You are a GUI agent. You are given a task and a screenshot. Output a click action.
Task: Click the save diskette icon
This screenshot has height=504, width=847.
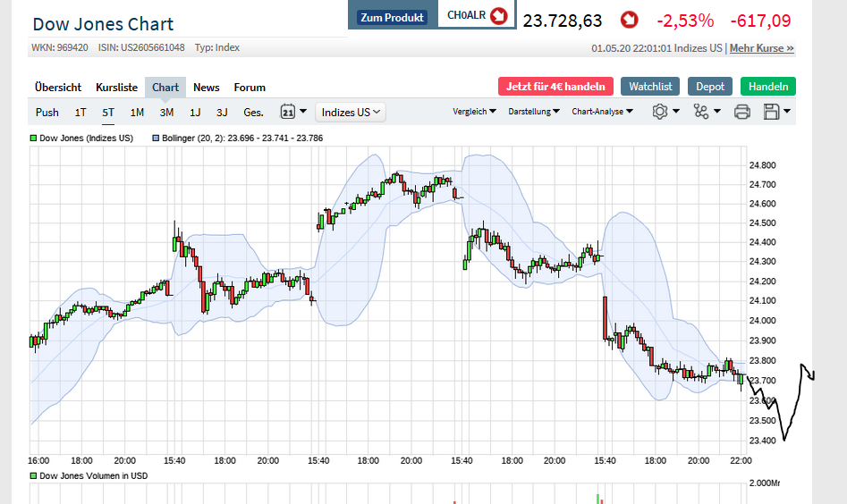click(772, 112)
